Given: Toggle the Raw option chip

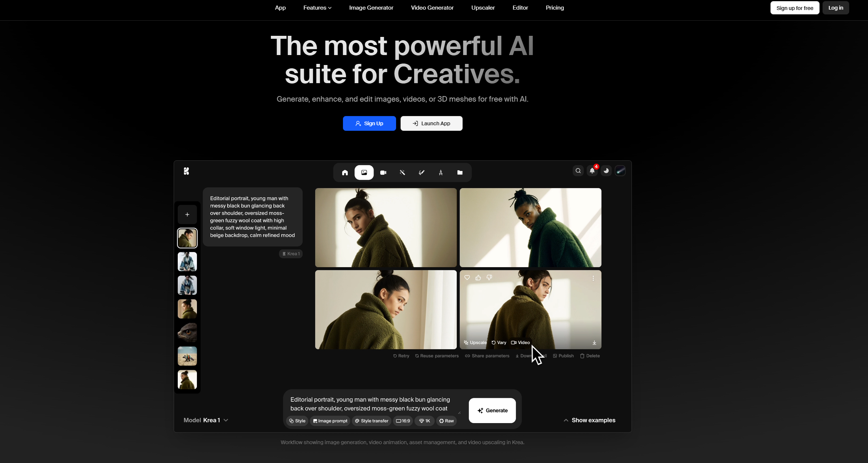Looking at the screenshot, I should [x=446, y=421].
